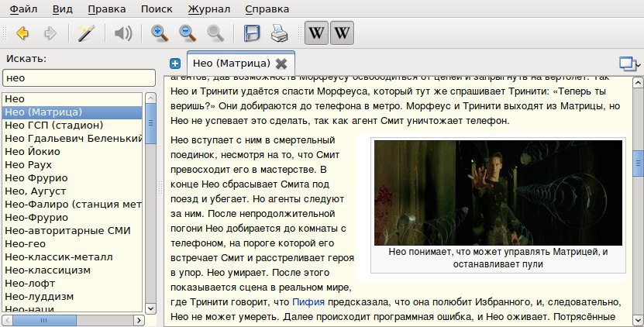The image size is (644, 327).
Task: Select Нео-классицизм entry
Action: (x=72, y=270)
